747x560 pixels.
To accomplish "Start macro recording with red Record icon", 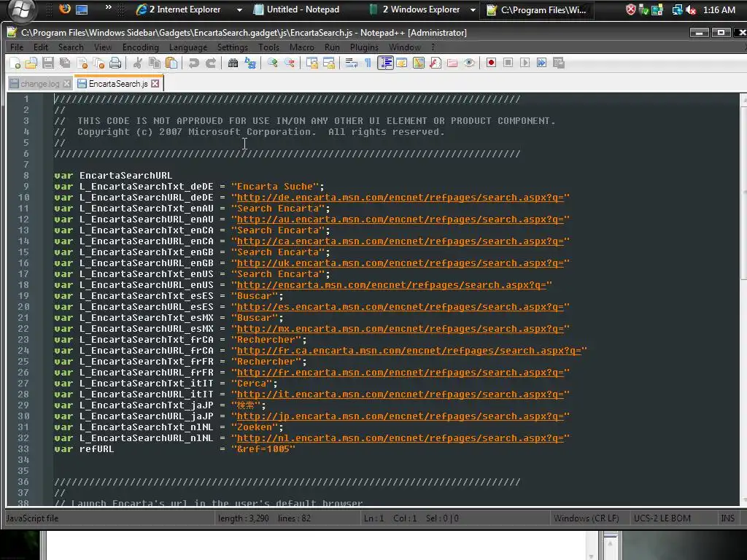I will pos(491,63).
